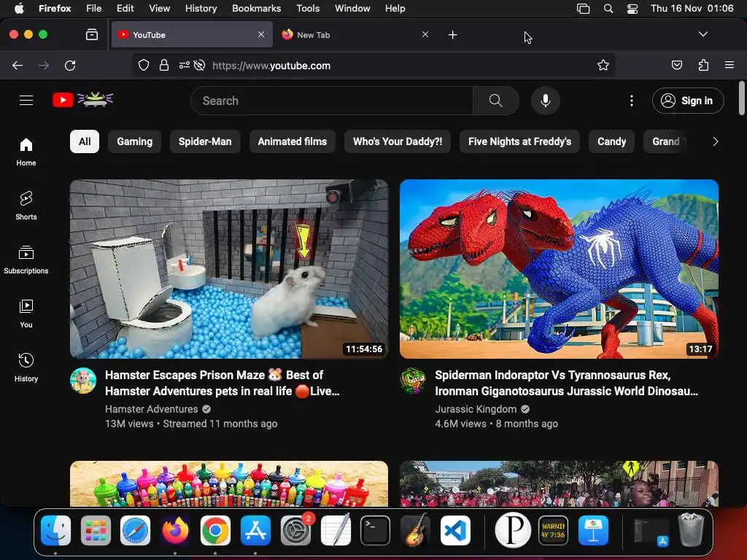Image resolution: width=747 pixels, height=560 pixels.
Task: Open the Trash in the dock
Action: click(691, 529)
